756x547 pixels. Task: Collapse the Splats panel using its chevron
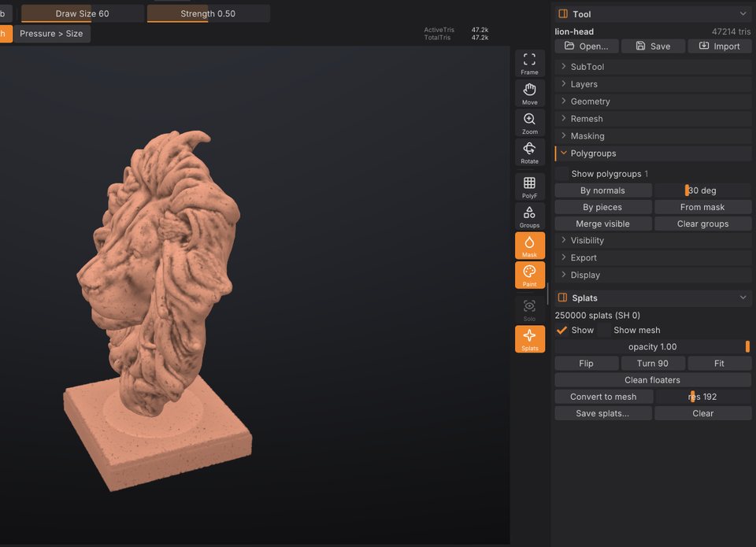click(743, 298)
